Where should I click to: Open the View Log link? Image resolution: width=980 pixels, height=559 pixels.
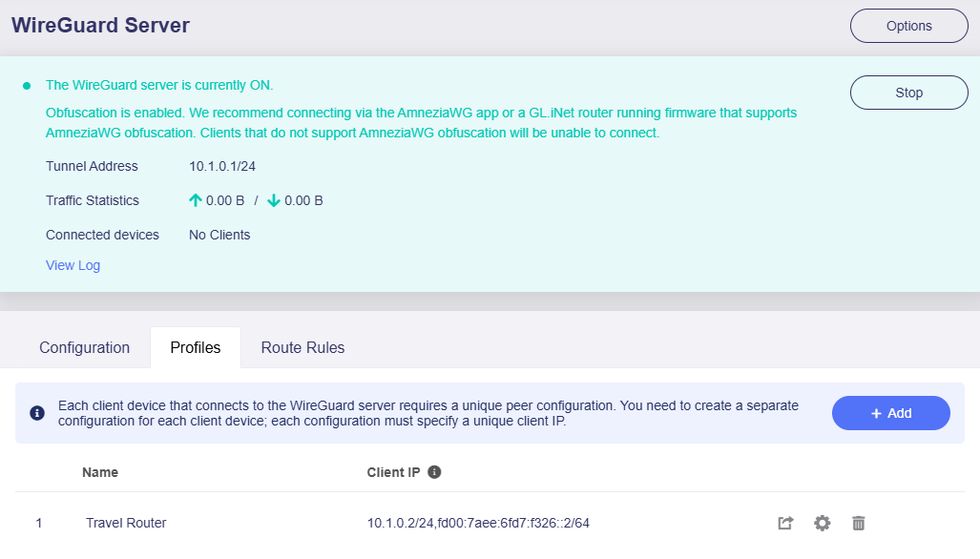[x=73, y=265]
